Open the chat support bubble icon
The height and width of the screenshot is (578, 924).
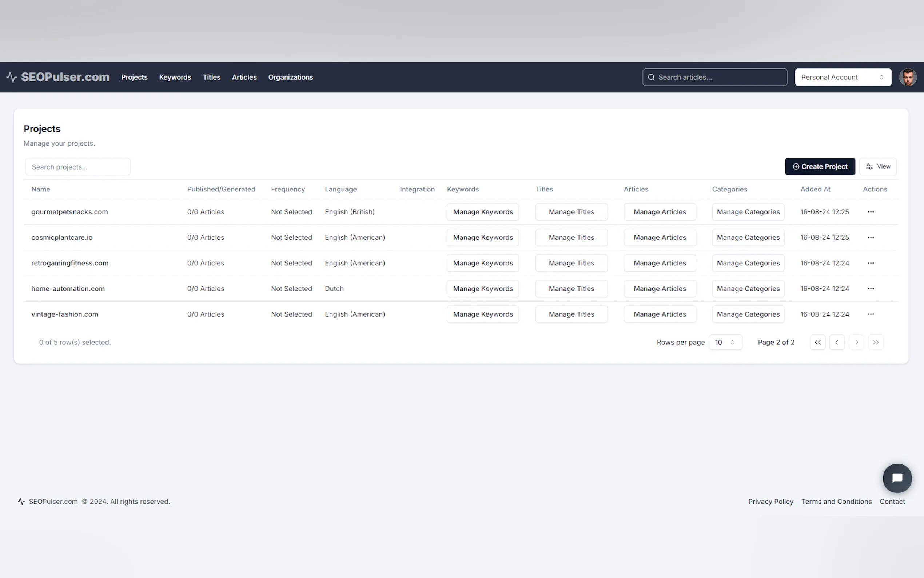click(x=897, y=478)
